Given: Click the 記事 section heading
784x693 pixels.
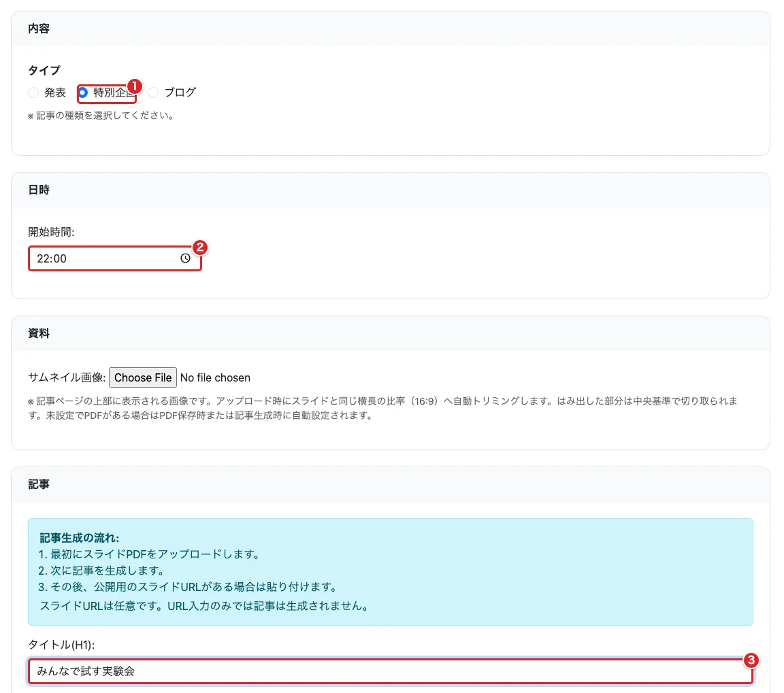Looking at the screenshot, I should (x=39, y=484).
